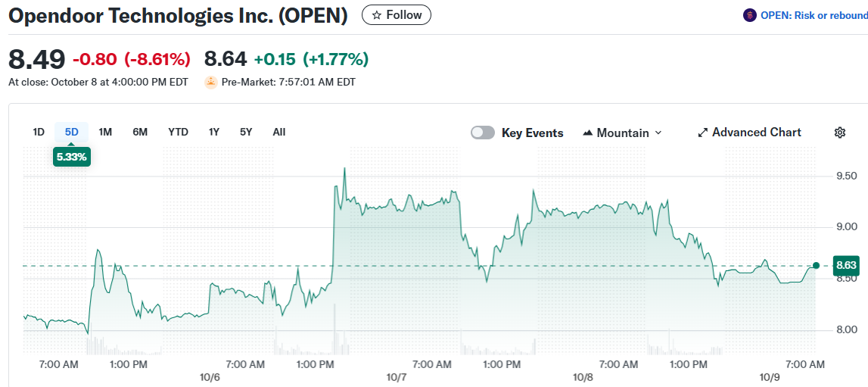Open chart settings gear icon
Screen dimensions: 868x387
[x=839, y=133]
